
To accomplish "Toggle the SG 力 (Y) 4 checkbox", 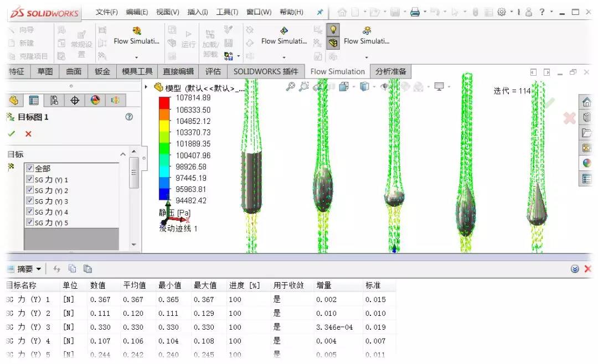I will pyautogui.click(x=30, y=212).
